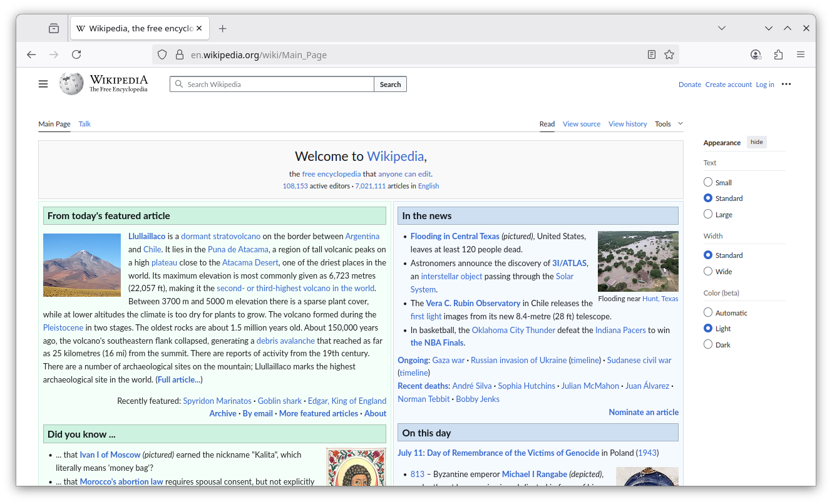Image resolution: width=832 pixels, height=504 pixels.
Task: Select Standard text size
Action: click(708, 198)
